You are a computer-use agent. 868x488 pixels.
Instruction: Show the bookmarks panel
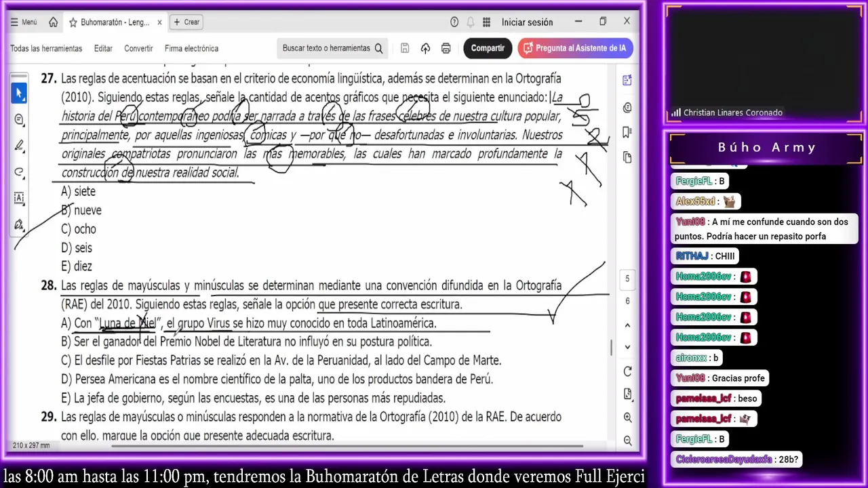tap(627, 132)
